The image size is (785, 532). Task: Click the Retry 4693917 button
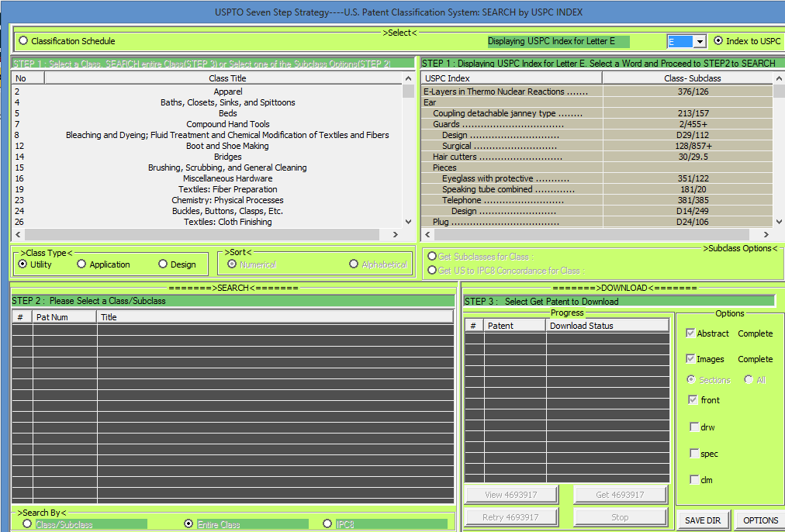pyautogui.click(x=511, y=517)
